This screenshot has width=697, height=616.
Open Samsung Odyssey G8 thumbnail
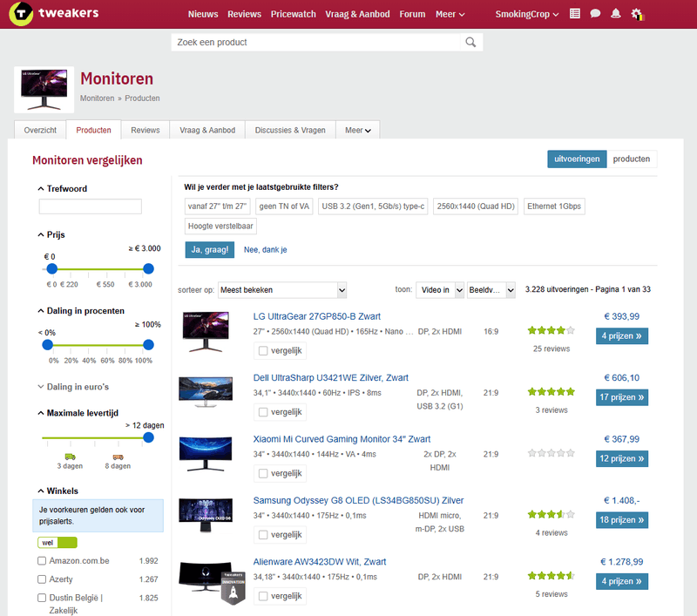[x=206, y=515]
